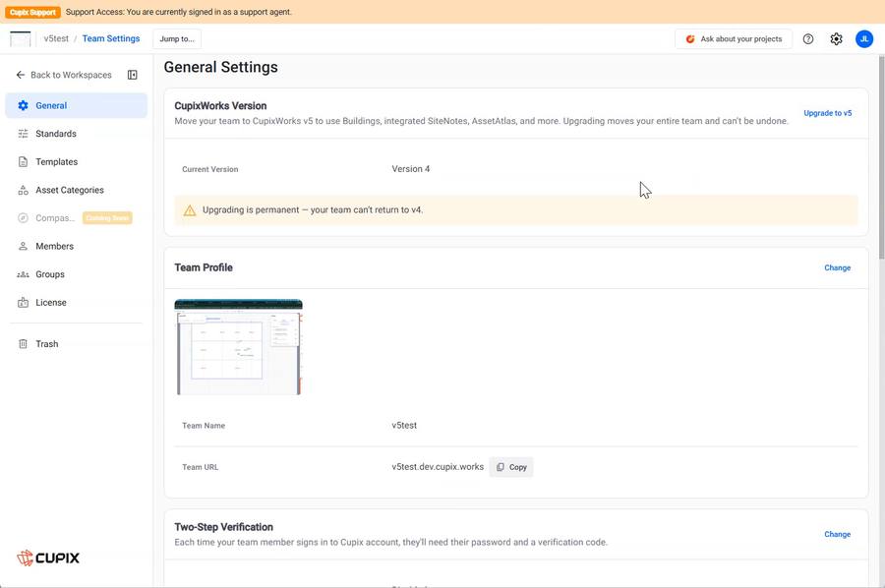Open the help question mark icon
This screenshot has height=588, width=885.
808,39
